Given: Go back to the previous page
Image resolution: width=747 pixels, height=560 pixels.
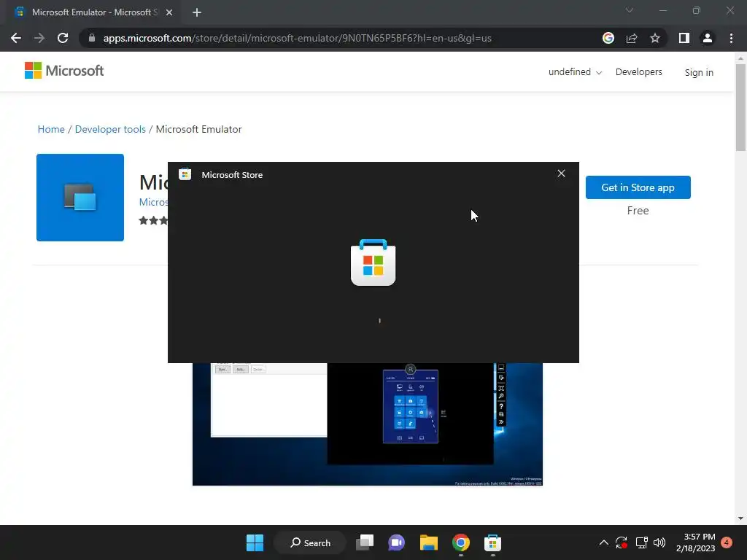Looking at the screenshot, I should click(x=16, y=38).
